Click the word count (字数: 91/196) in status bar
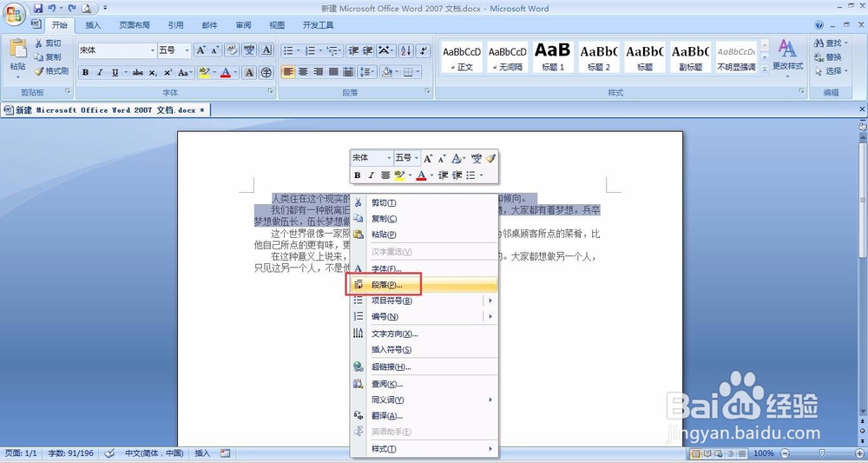 click(71, 453)
